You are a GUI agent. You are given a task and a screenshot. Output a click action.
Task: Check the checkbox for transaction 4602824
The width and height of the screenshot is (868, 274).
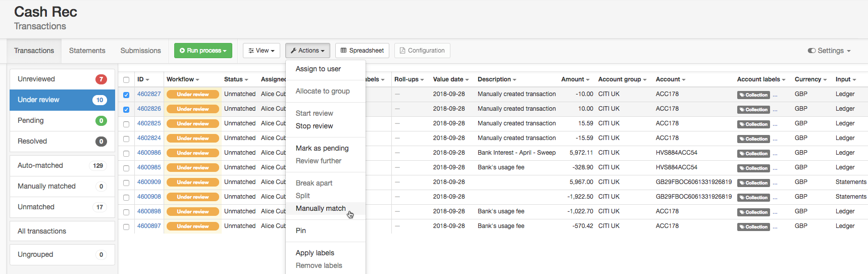pos(126,139)
